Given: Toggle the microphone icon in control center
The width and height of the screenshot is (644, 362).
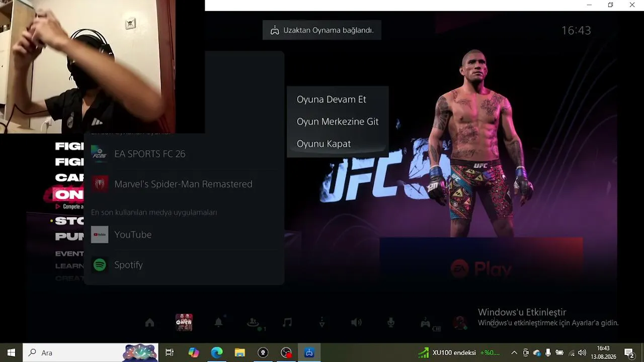Looking at the screenshot, I should [391, 323].
